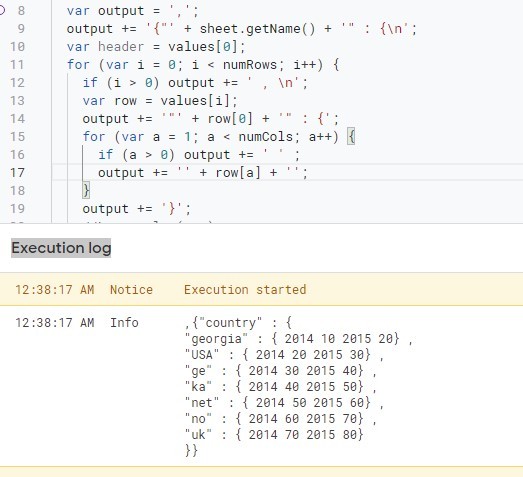
Task: Click the "georgia" output line in log
Action: [x=299, y=339]
